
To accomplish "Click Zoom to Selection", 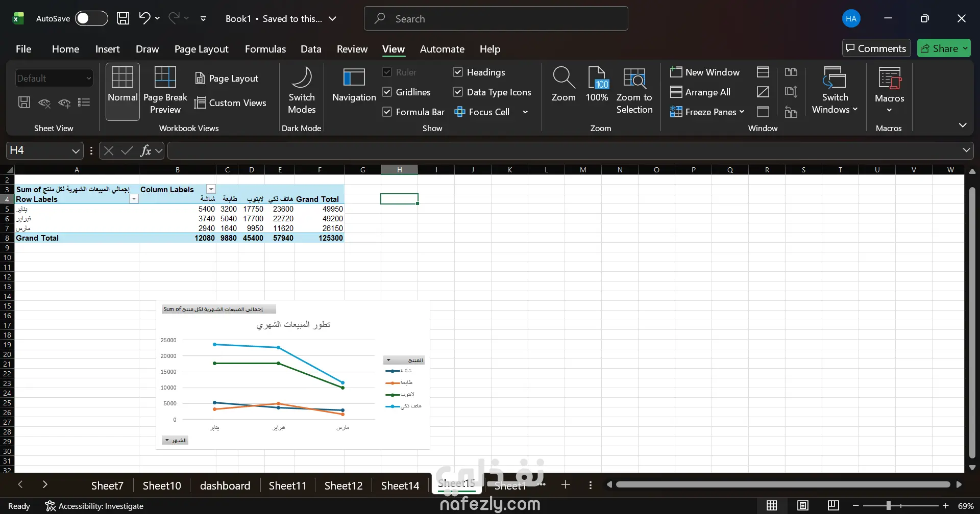I will click(634, 91).
